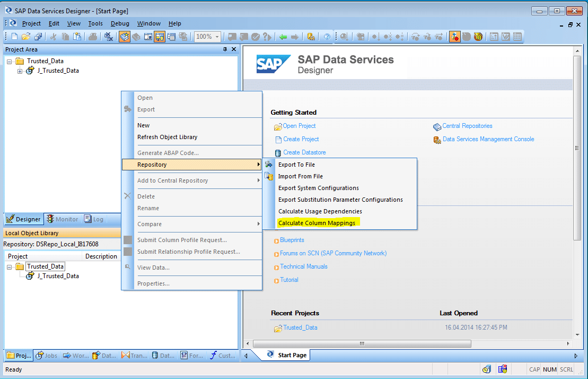Expand the Add to Central Repository submenu
The width and height of the screenshot is (588, 379).
pos(258,180)
